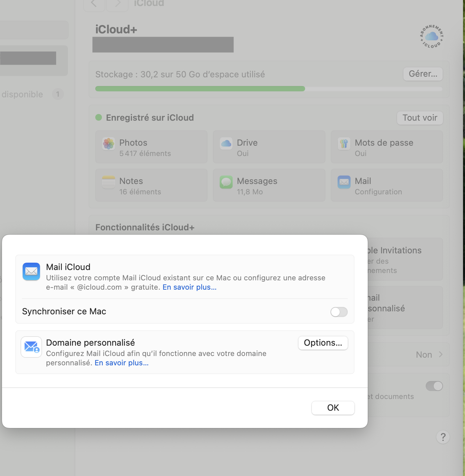Viewport: 465px width, 476px height.
Task: Click the Domaine personnalisé heading text
Action: (90, 343)
